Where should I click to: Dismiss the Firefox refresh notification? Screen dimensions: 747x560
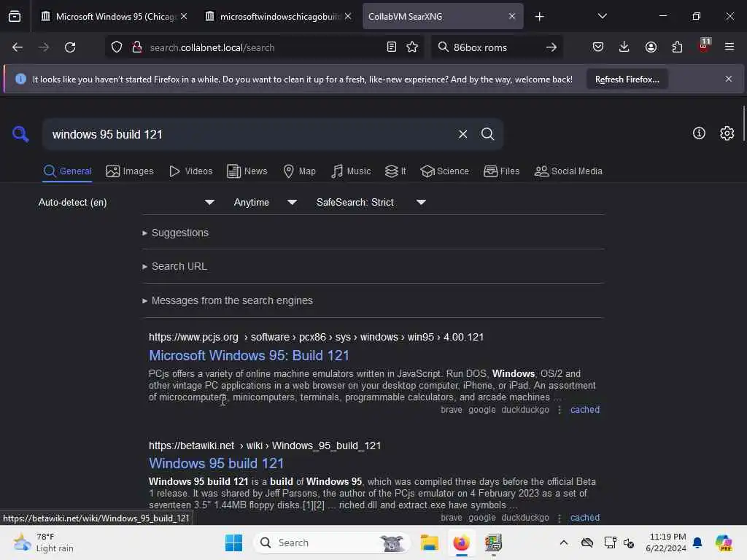729,79
